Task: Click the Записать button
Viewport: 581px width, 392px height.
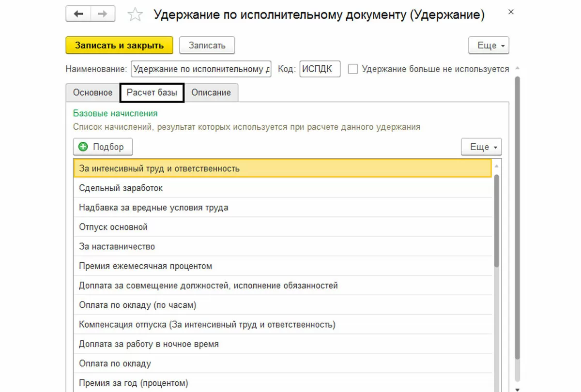Action: tap(207, 45)
